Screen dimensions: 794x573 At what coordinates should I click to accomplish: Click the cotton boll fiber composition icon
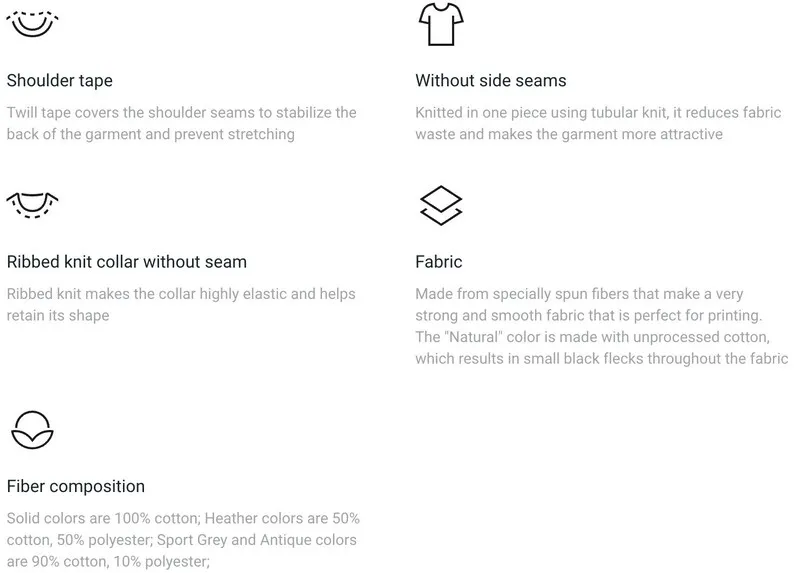[x=32, y=430]
